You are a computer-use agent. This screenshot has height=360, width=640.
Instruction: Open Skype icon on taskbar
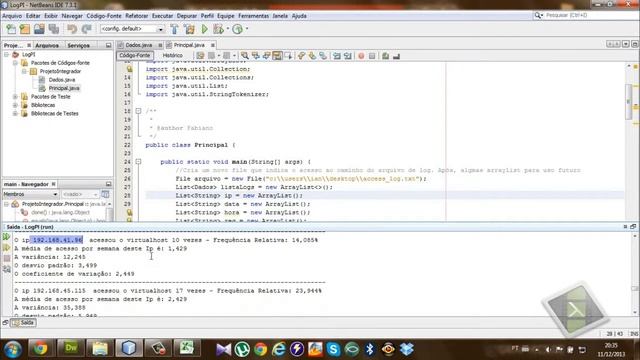333,349
